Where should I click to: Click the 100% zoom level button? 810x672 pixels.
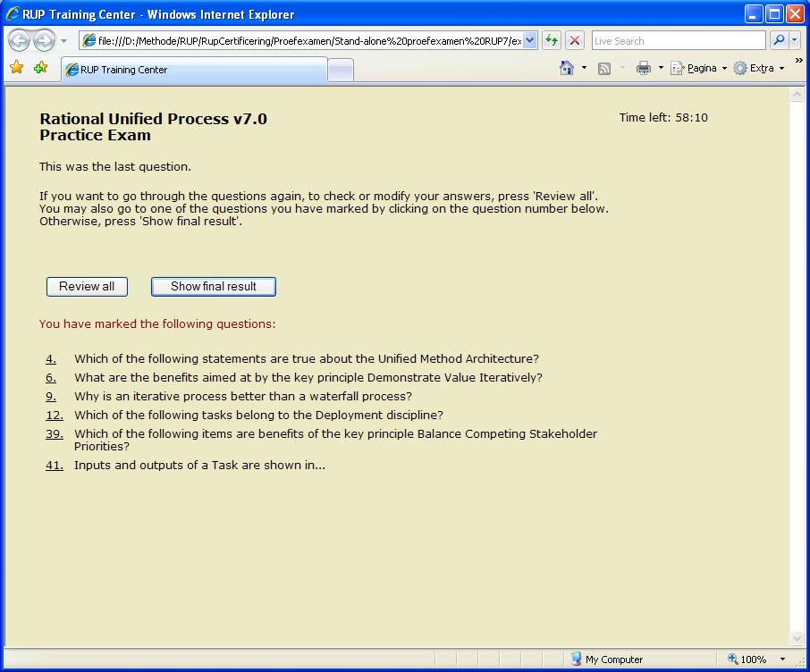tap(747, 659)
